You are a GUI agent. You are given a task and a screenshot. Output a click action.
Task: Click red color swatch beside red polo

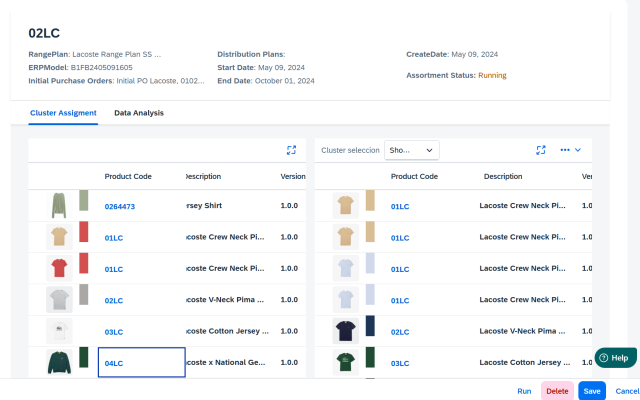(x=84, y=268)
